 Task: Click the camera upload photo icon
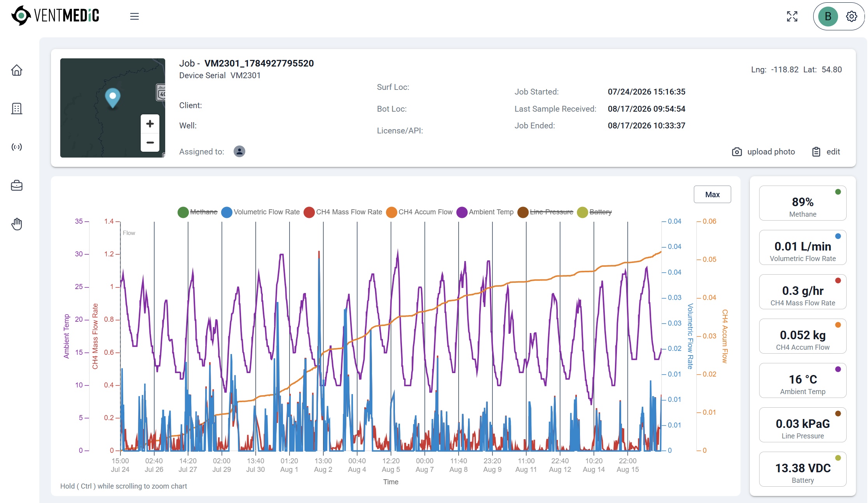(737, 152)
